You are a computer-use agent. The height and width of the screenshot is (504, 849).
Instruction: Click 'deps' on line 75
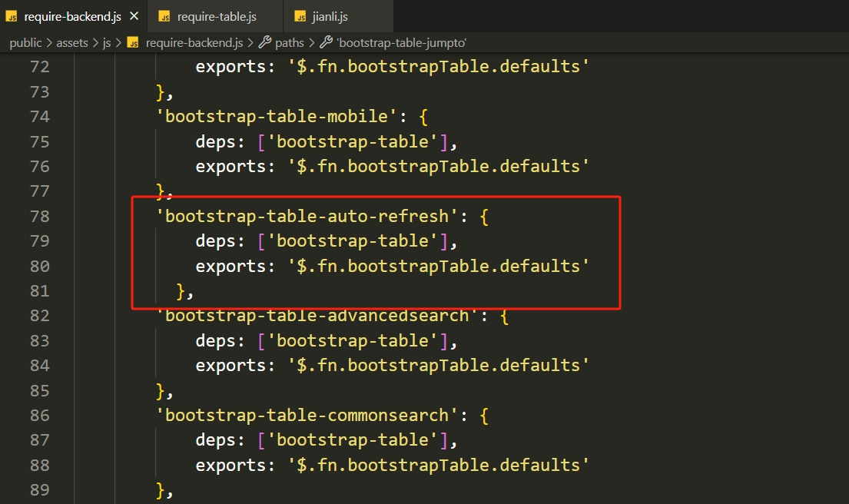[215, 141]
